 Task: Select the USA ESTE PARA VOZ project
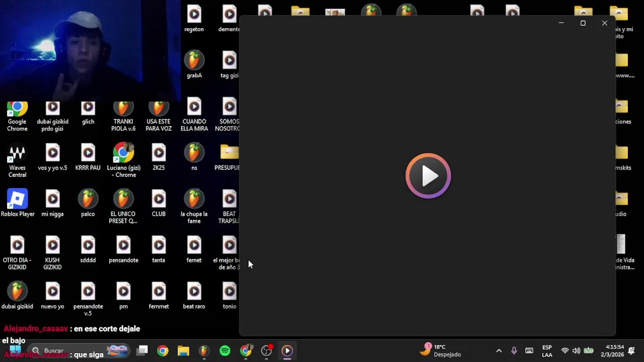point(158,117)
